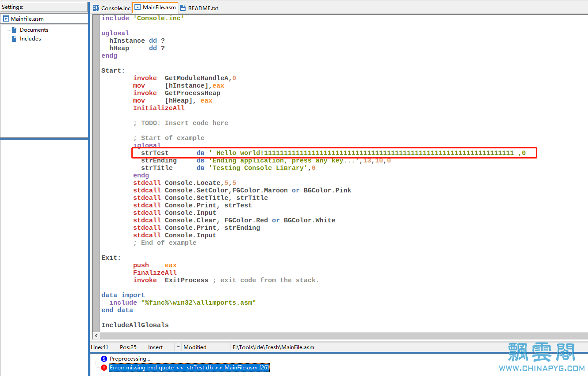The image size is (588, 376).
Task: Click the 'hHeap dd ?' declaration
Action: click(137, 48)
